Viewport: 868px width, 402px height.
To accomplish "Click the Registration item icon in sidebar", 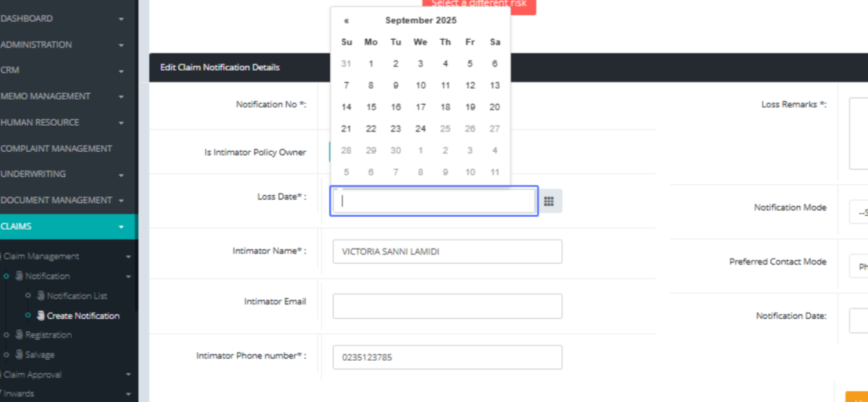I will tap(19, 335).
